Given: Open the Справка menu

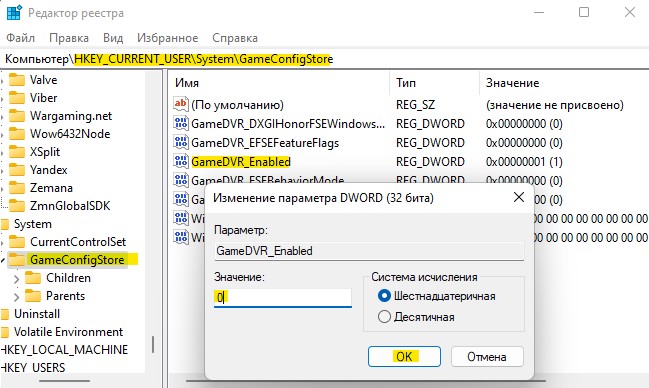Looking at the screenshot, I should click(235, 38).
